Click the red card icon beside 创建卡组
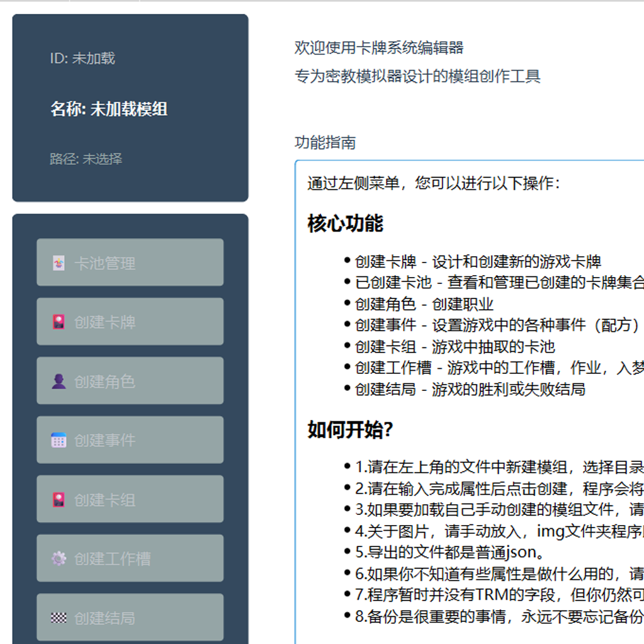Screen dimensions: 644x644 (59, 500)
